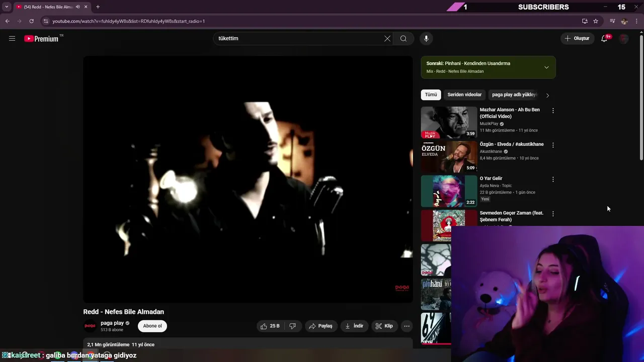Click 2,1 Mn görüntüleme description text
644x362 pixels.
108,344
